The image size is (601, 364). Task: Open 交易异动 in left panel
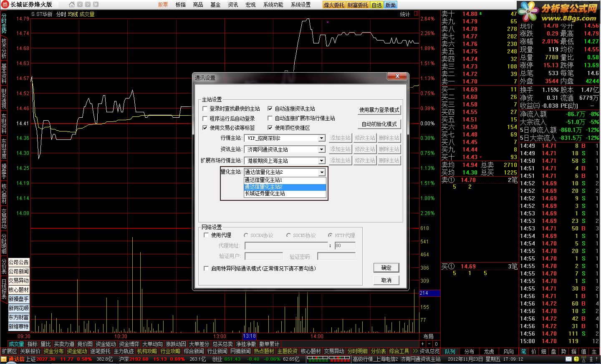point(19,281)
